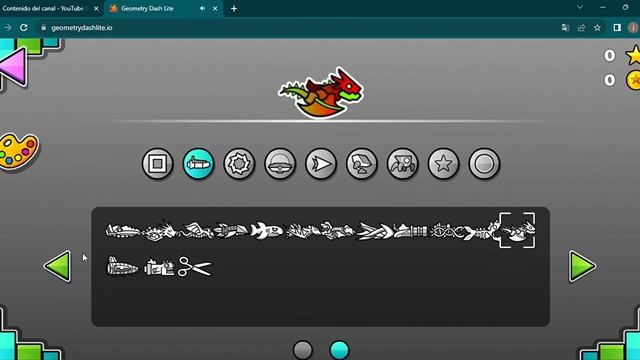The image size is (640, 360).
Task: Select the wave arrow icon category
Action: [321, 164]
